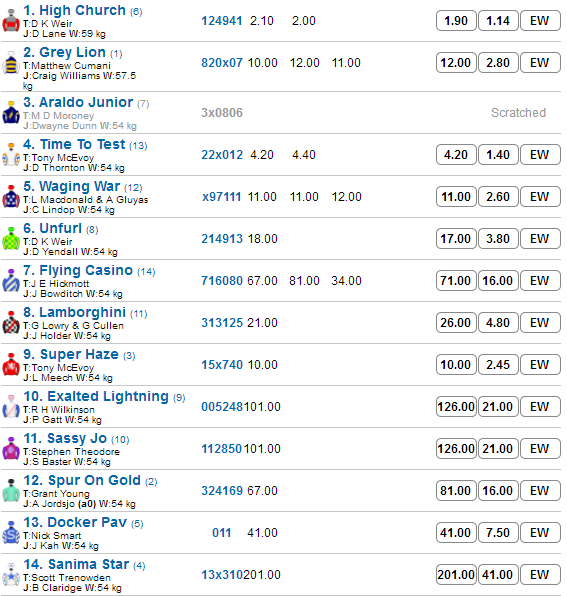Image resolution: width=567 pixels, height=596 pixels.
Task: Click Lamborghini checkered silks icon
Action: [11, 323]
